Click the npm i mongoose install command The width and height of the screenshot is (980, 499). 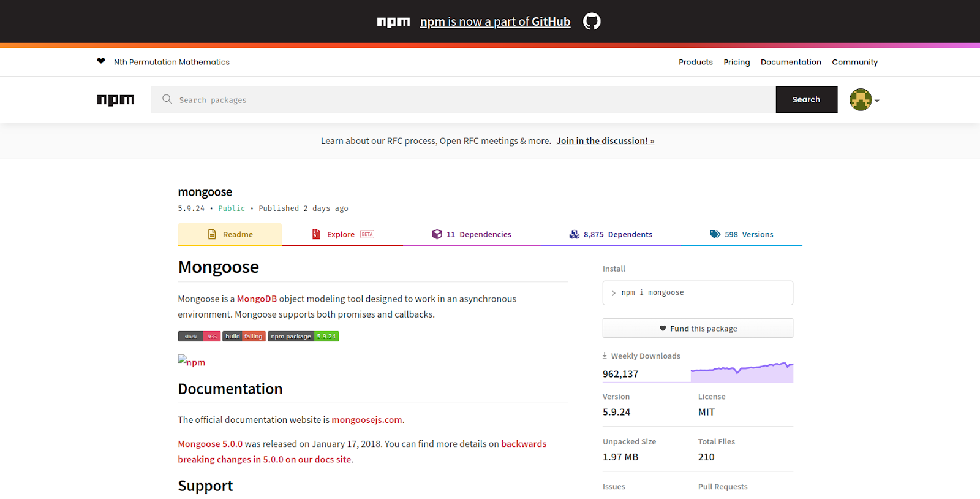[698, 293]
